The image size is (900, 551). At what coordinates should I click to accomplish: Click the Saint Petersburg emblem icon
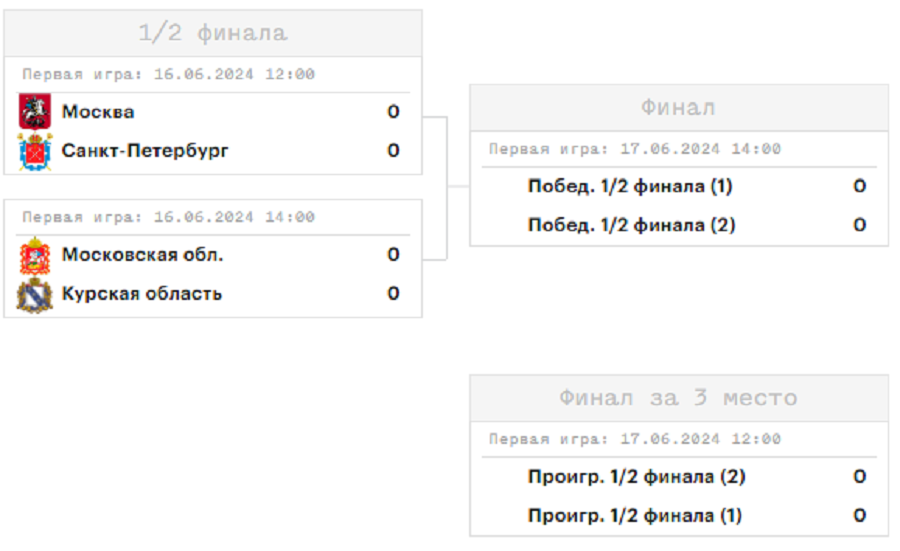click(35, 151)
